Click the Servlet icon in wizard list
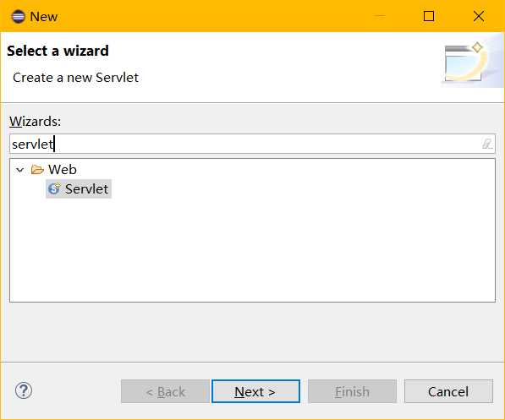 pyautogui.click(x=54, y=188)
